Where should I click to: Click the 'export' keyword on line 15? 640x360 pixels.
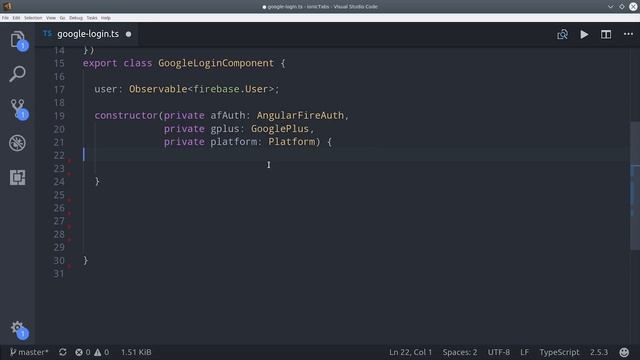tap(100, 63)
